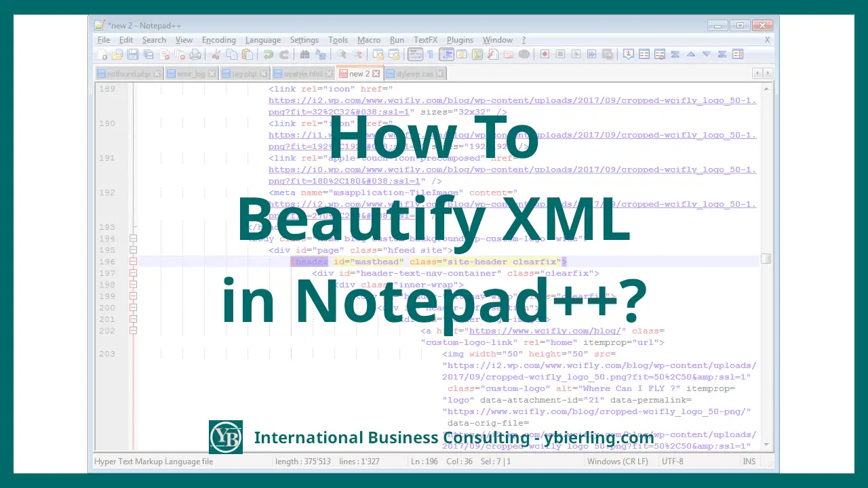Click the Open file toolbar icon

point(117,54)
